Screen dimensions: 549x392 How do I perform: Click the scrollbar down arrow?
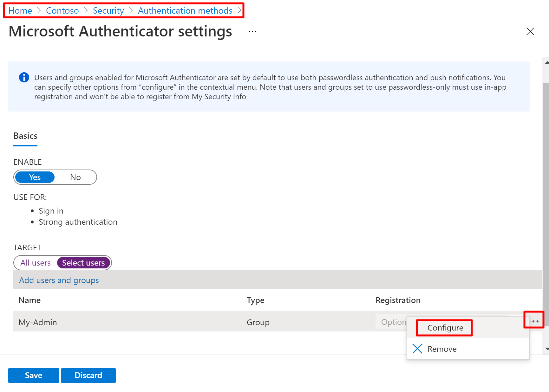click(546, 349)
